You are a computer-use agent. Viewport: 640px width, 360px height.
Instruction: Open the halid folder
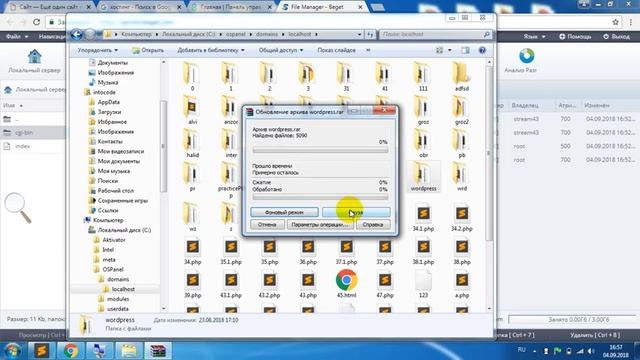[x=192, y=143]
